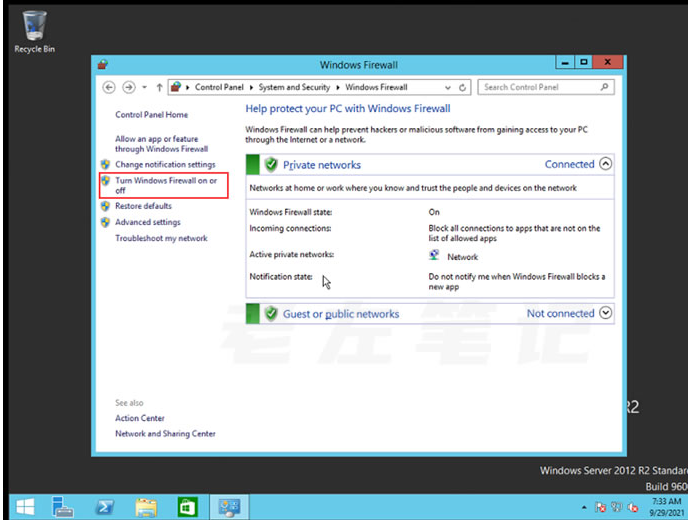
Task: Open the recent locations dropdown arrow
Action: (x=144, y=87)
